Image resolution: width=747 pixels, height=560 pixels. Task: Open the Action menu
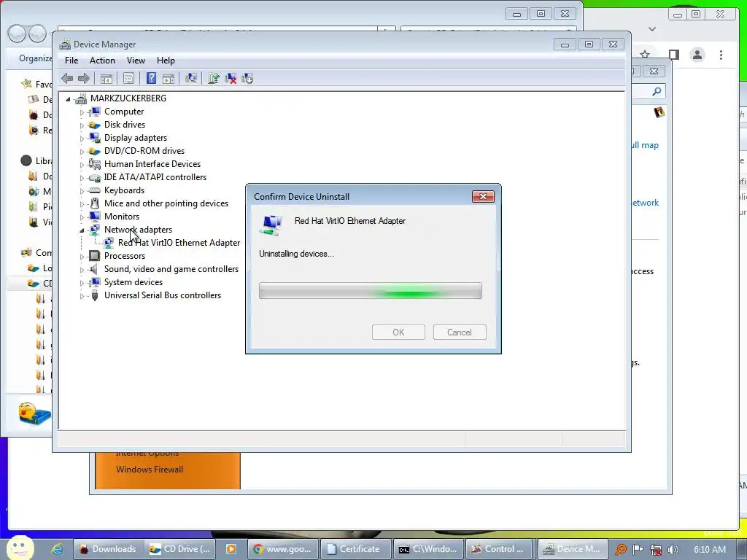click(x=102, y=61)
